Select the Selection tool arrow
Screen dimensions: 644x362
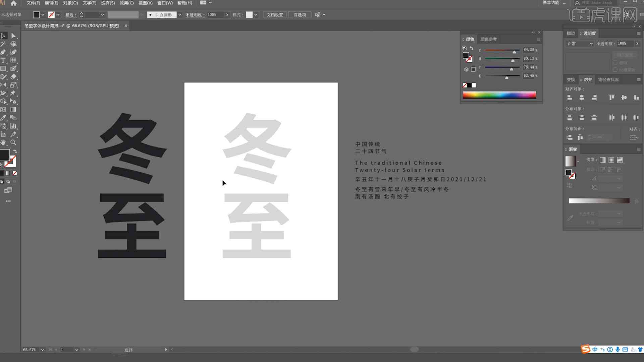click(3, 36)
